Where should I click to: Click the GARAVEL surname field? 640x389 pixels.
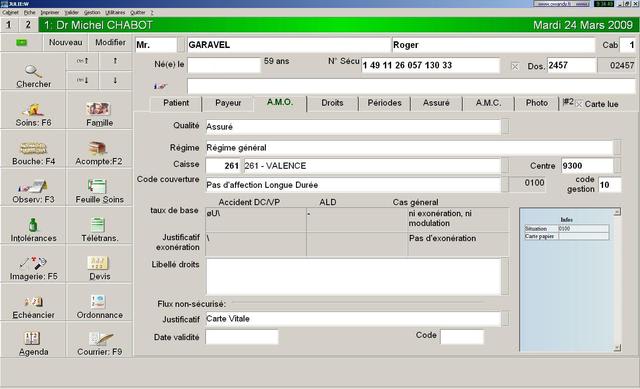pos(289,45)
